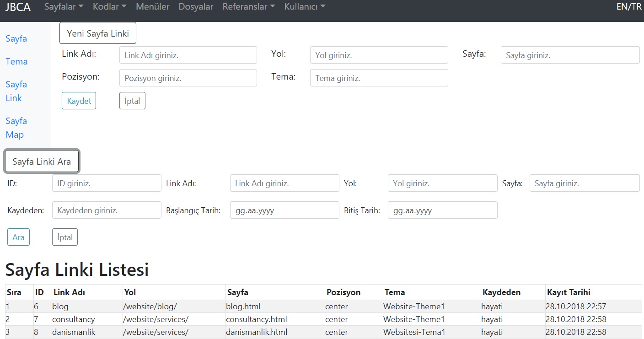Go to Menüler in the top navigation
This screenshot has height=339, width=644.
[152, 6]
